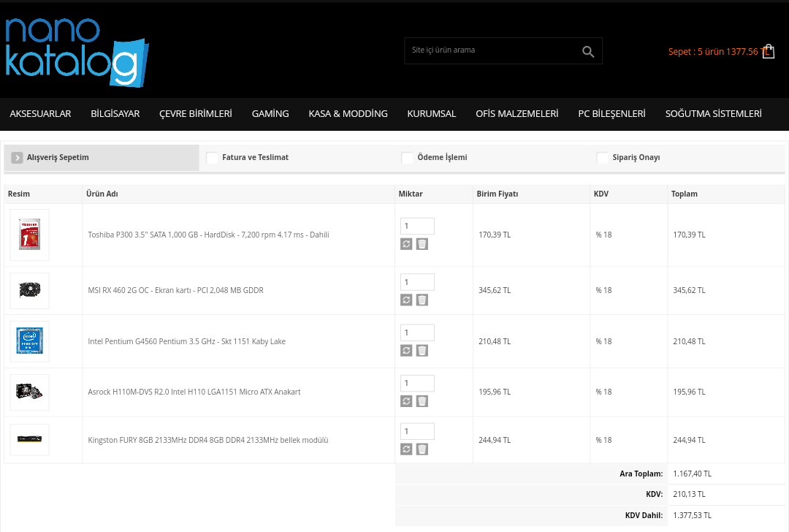Delete Kingston FURY memory from cart
The height and width of the screenshot is (532, 789).
[422, 449]
